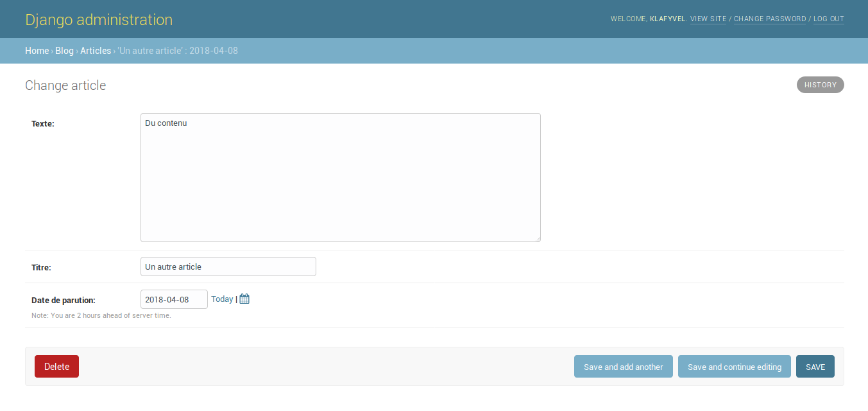This screenshot has width=868, height=411.
Task: Click the View Site link
Action: coord(708,19)
